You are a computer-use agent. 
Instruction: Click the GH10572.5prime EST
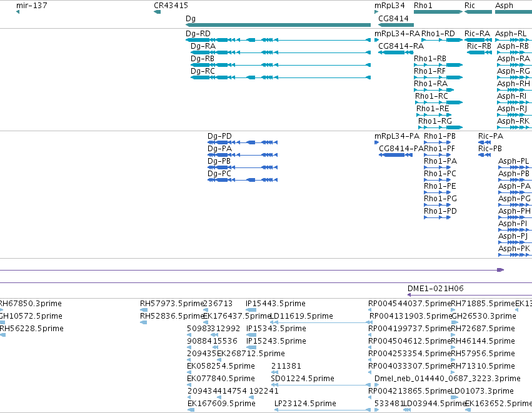[3, 322]
